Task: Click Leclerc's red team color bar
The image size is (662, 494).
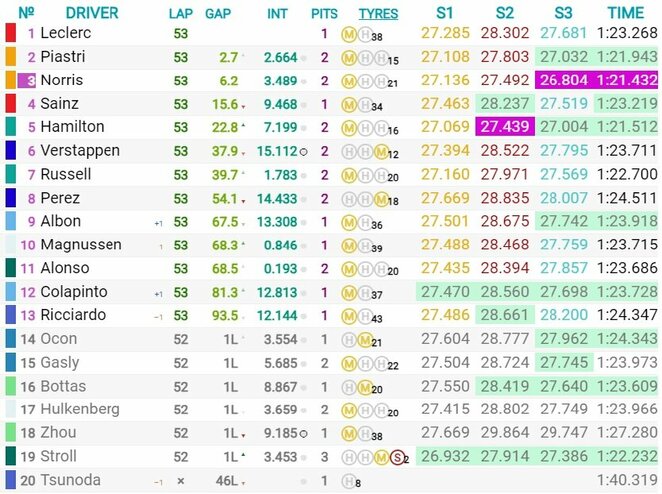Action: (x=10, y=33)
